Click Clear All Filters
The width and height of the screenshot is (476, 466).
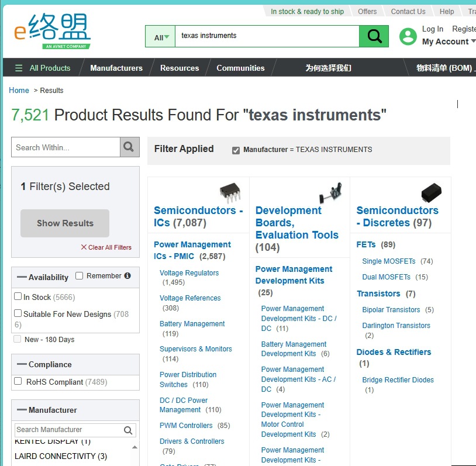point(109,247)
